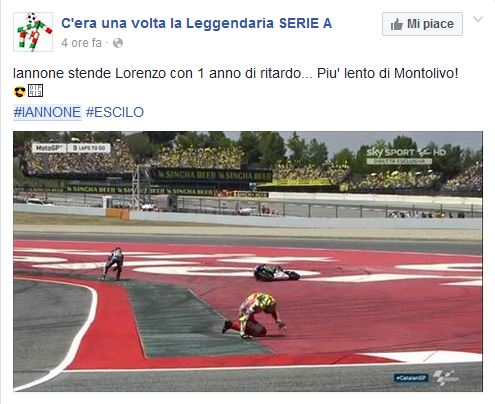Click the globe public-visibility icon

point(118,43)
